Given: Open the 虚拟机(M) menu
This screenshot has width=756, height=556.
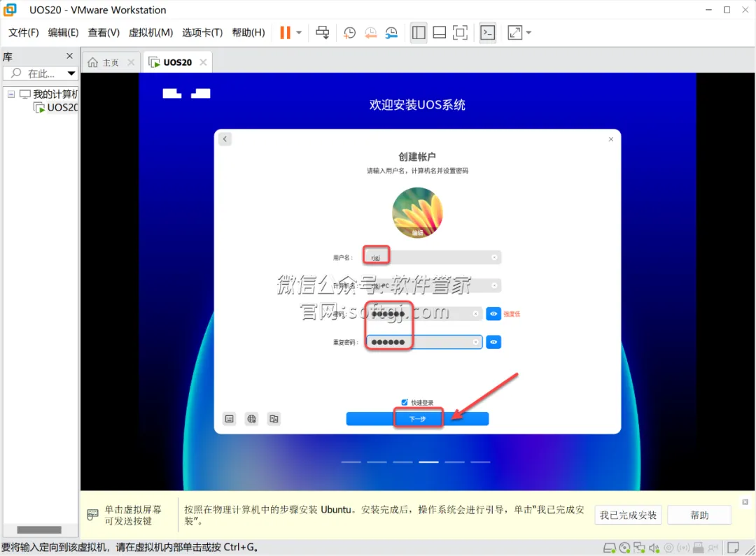Looking at the screenshot, I should coord(150,33).
